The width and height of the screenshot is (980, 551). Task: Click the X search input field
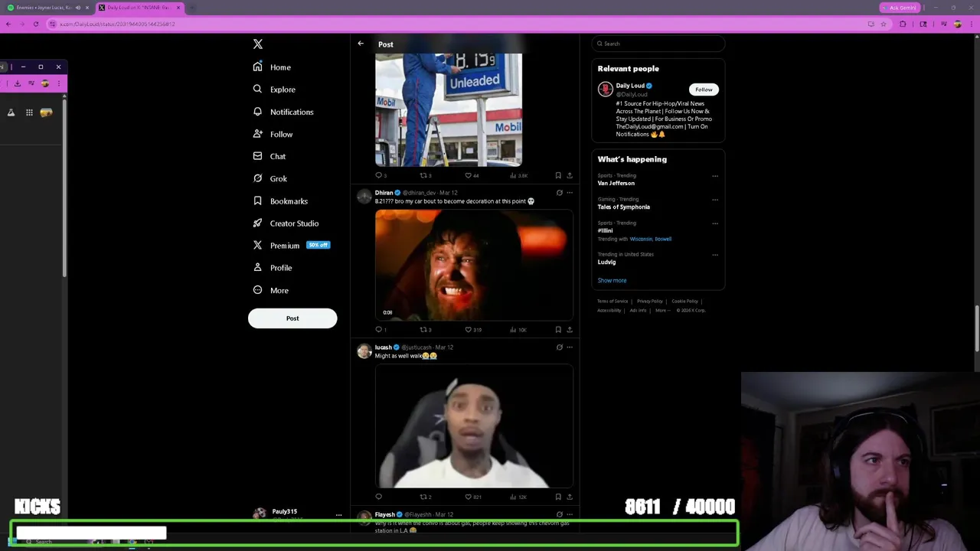(658, 44)
